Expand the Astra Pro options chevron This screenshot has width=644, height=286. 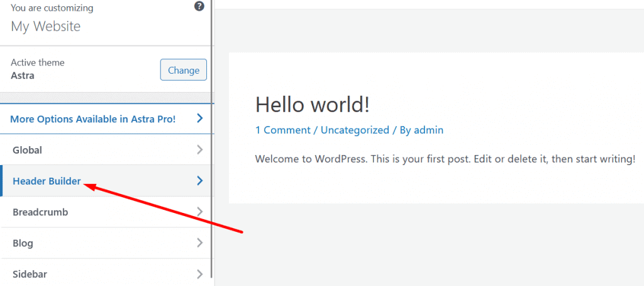tap(200, 119)
